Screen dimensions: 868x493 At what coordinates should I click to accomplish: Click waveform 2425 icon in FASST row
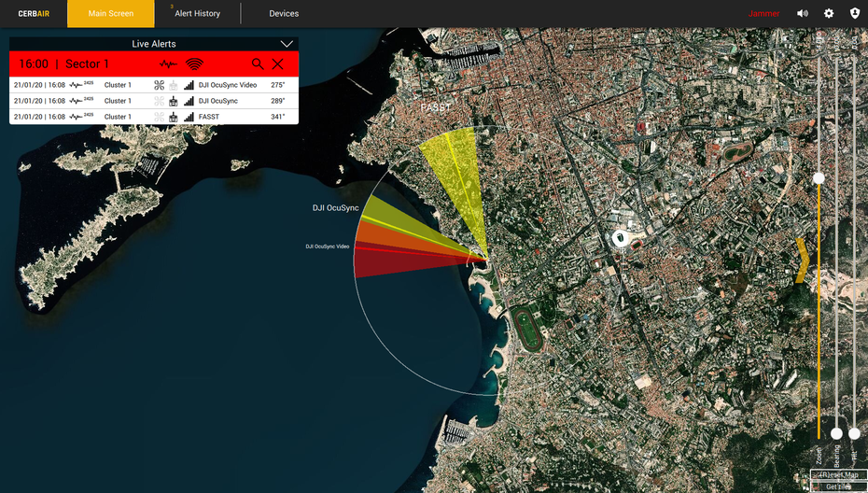tap(81, 117)
